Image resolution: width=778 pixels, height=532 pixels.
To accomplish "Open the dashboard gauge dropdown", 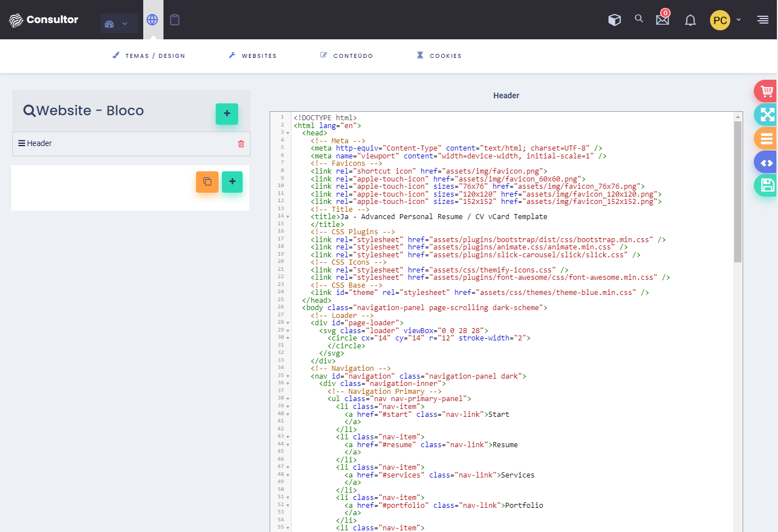I will click(119, 24).
